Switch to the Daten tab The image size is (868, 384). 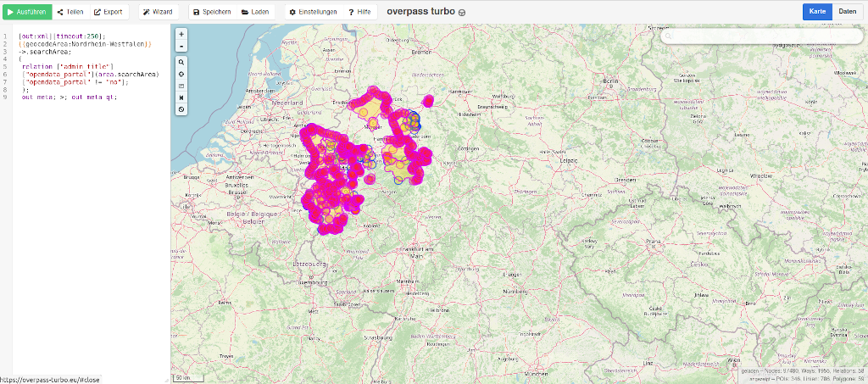point(847,12)
